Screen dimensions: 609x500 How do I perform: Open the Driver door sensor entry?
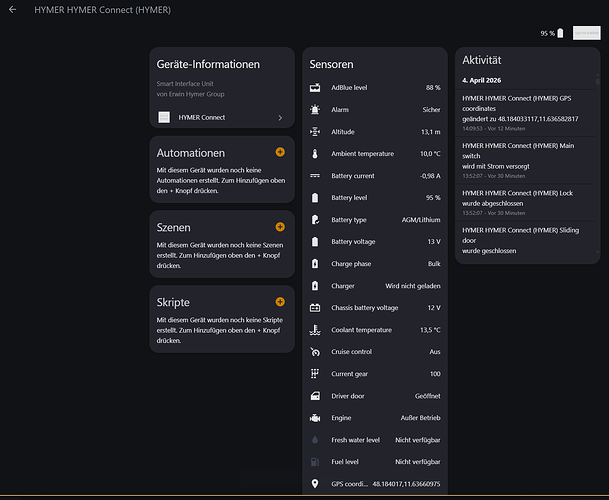(375, 396)
